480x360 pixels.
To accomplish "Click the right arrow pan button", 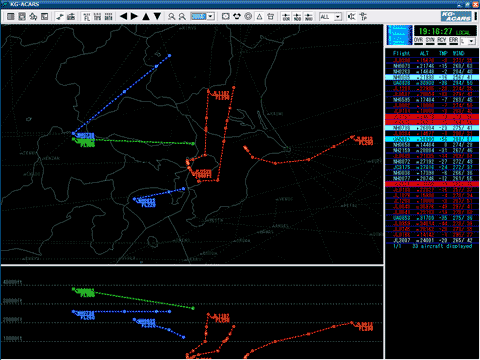I will click(134, 16).
